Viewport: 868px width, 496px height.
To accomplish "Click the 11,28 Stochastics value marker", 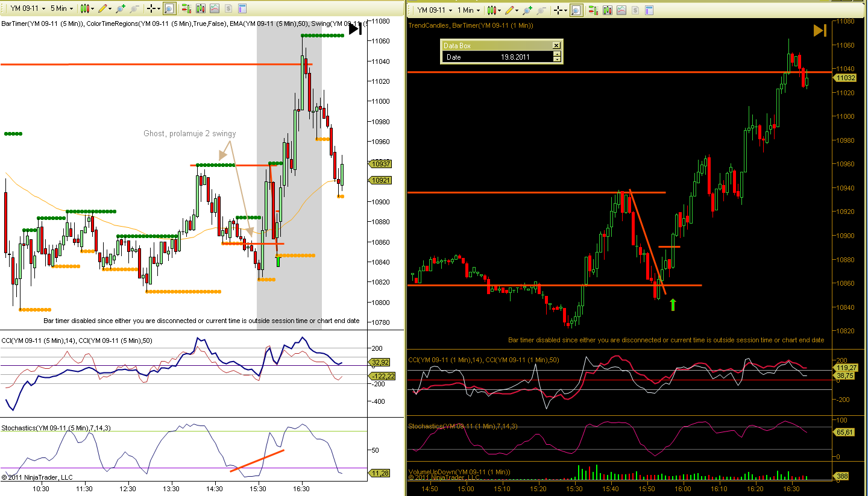I will click(380, 473).
